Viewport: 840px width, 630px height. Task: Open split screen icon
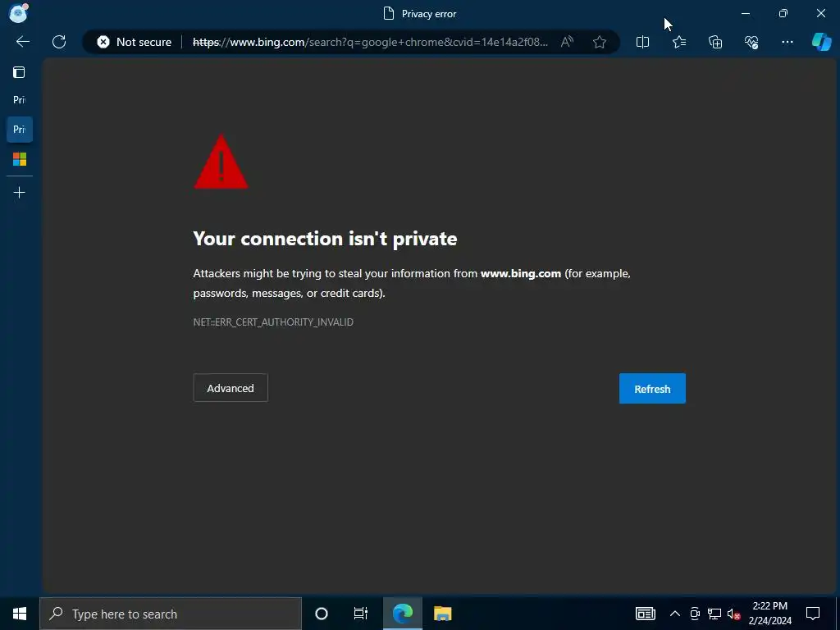pyautogui.click(x=642, y=42)
